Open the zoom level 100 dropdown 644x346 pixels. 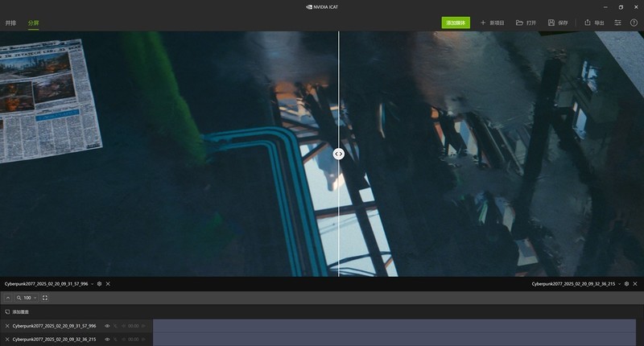(27, 298)
